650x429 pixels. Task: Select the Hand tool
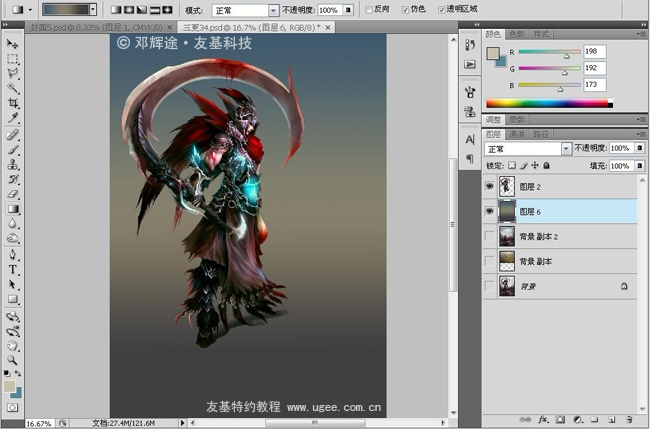pyautogui.click(x=12, y=345)
